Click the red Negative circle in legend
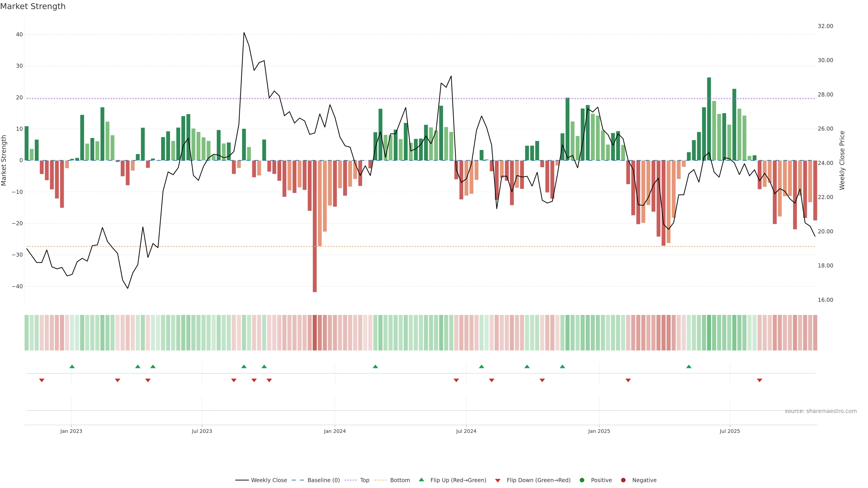The width and height of the screenshot is (868, 488). [x=623, y=480]
